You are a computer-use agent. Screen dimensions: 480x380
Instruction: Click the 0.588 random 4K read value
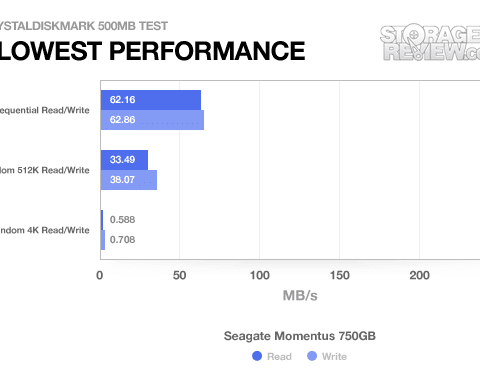click(x=122, y=220)
